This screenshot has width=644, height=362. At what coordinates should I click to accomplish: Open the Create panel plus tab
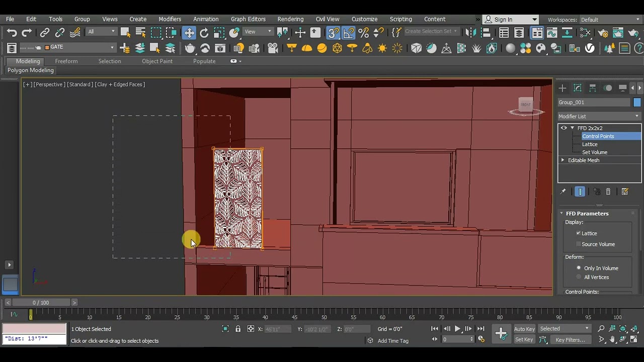pyautogui.click(x=562, y=88)
